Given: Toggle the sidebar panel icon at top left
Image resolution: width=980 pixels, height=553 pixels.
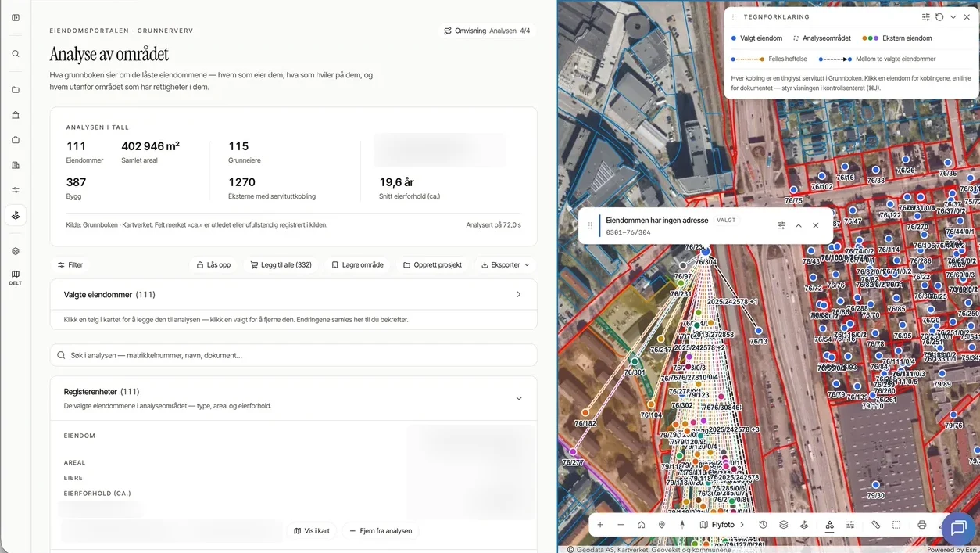Looking at the screenshot, I should tap(16, 17).
